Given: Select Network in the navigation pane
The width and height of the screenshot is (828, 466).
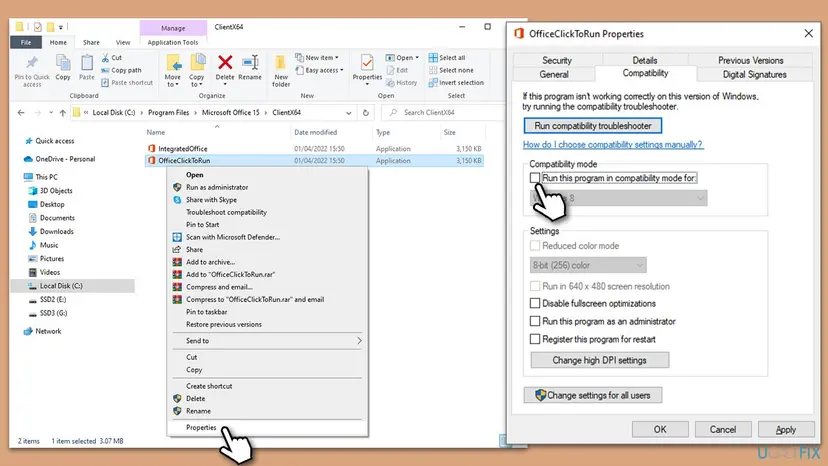Looking at the screenshot, I should point(48,331).
